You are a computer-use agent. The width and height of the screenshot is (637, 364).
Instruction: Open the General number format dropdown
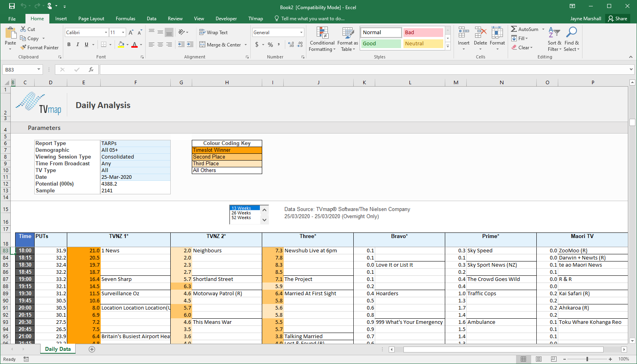pos(301,33)
